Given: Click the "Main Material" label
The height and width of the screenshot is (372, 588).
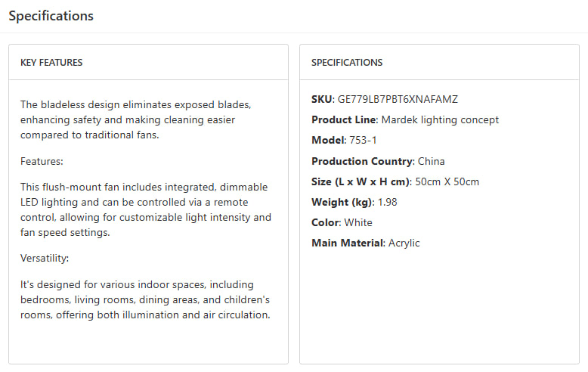Looking at the screenshot, I should click(348, 243).
